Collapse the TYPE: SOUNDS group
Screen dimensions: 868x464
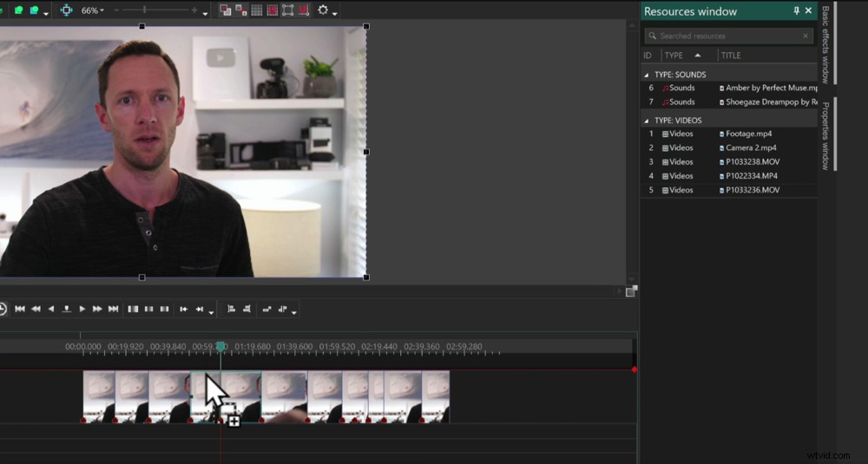[x=646, y=75]
